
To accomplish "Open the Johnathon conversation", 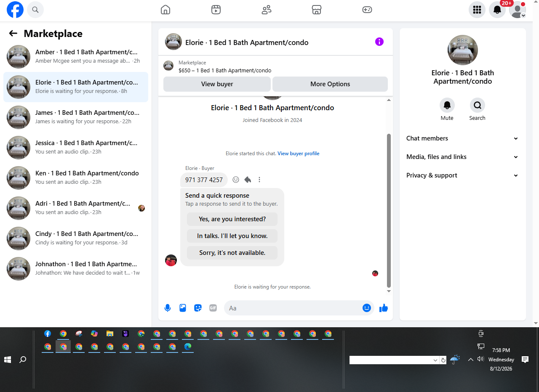I will [76, 269].
